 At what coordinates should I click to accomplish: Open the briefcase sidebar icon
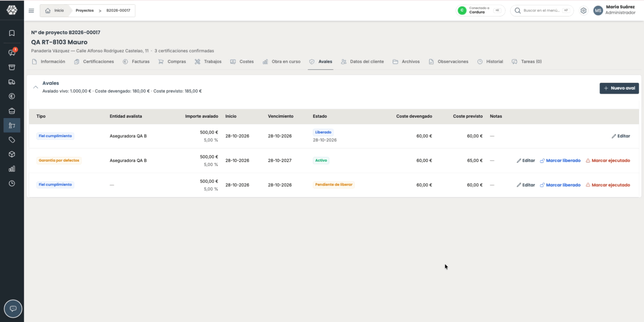pyautogui.click(x=12, y=111)
